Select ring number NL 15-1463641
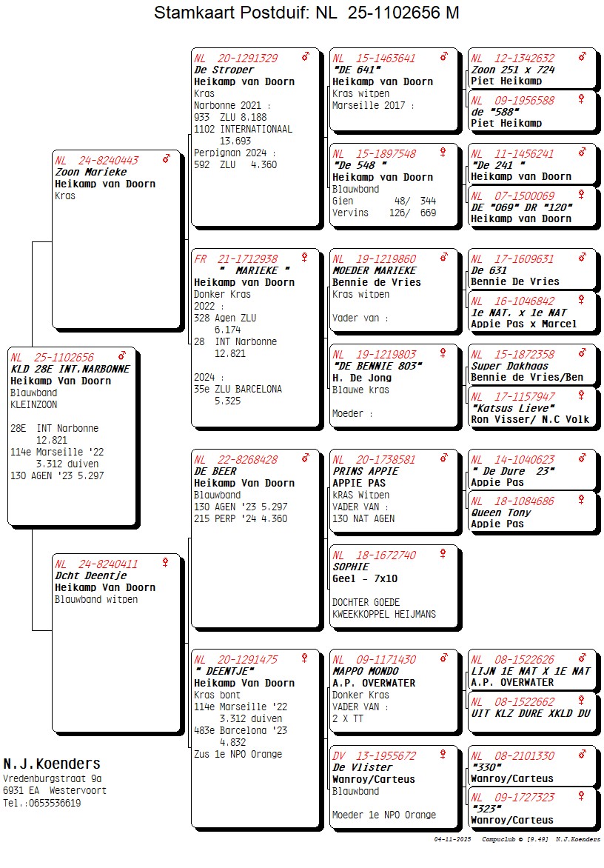The width and height of the screenshot is (604, 868). pyautogui.click(x=374, y=59)
